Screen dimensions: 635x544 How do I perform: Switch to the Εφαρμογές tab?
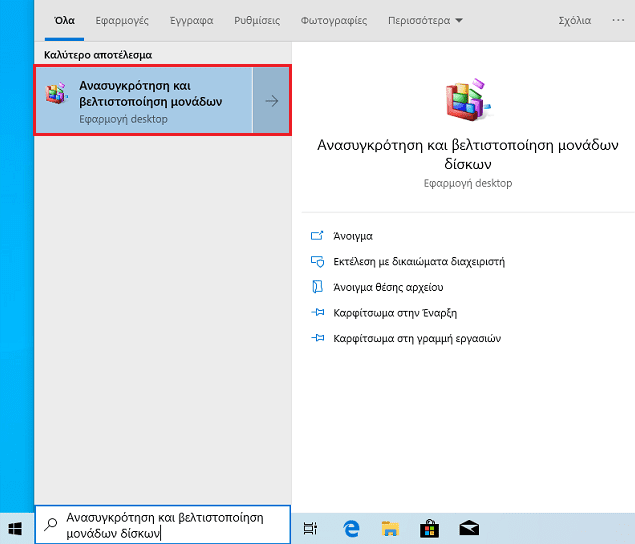tap(122, 20)
